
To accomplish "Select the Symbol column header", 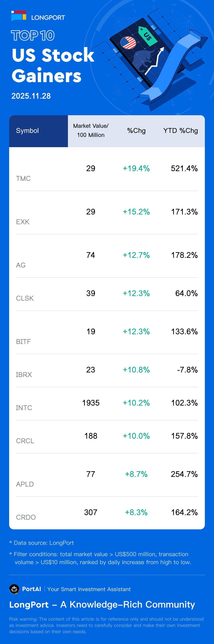I will [27, 130].
